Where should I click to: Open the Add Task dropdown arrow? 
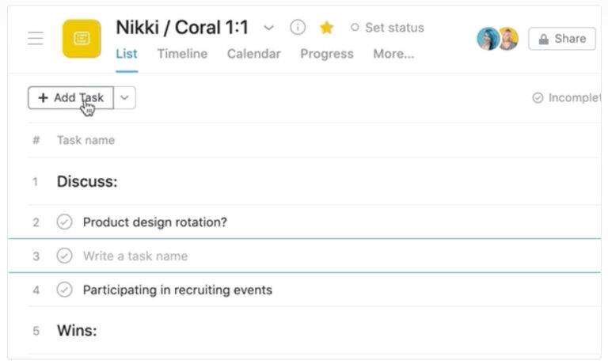(x=125, y=98)
